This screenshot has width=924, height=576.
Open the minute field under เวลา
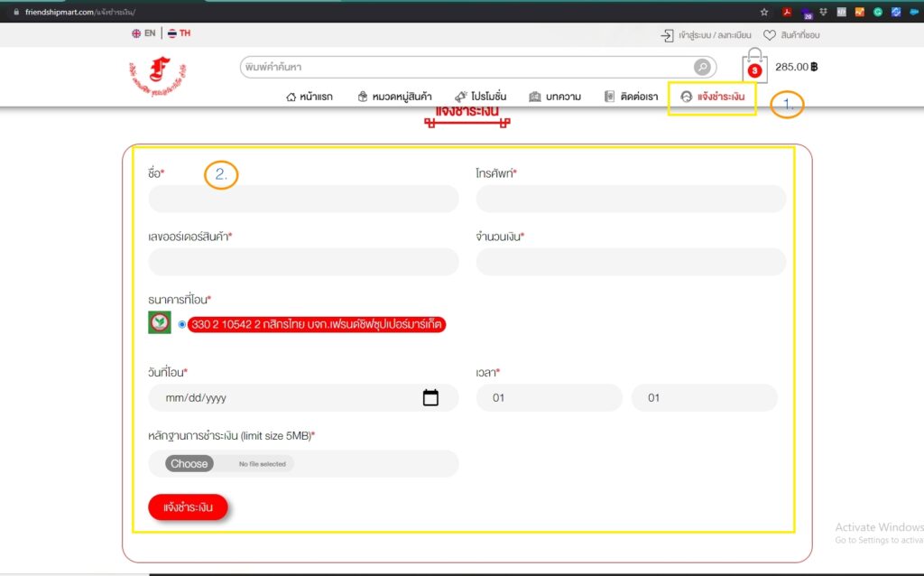704,397
